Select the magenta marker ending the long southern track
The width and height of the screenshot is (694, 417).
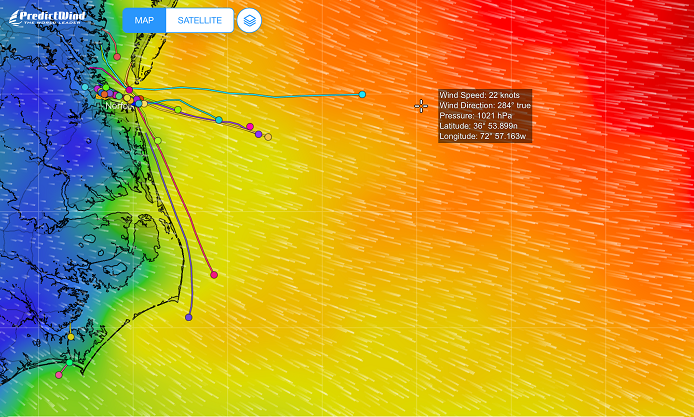click(x=214, y=274)
